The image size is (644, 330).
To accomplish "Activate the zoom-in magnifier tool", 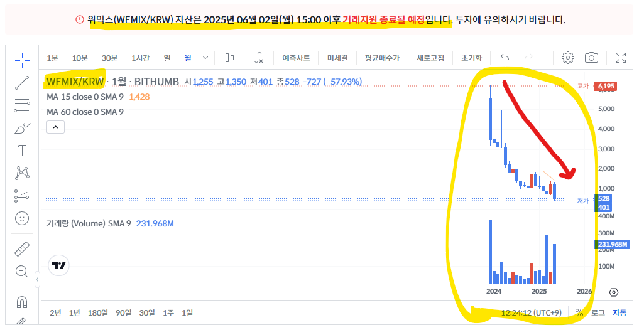I will [x=21, y=271].
